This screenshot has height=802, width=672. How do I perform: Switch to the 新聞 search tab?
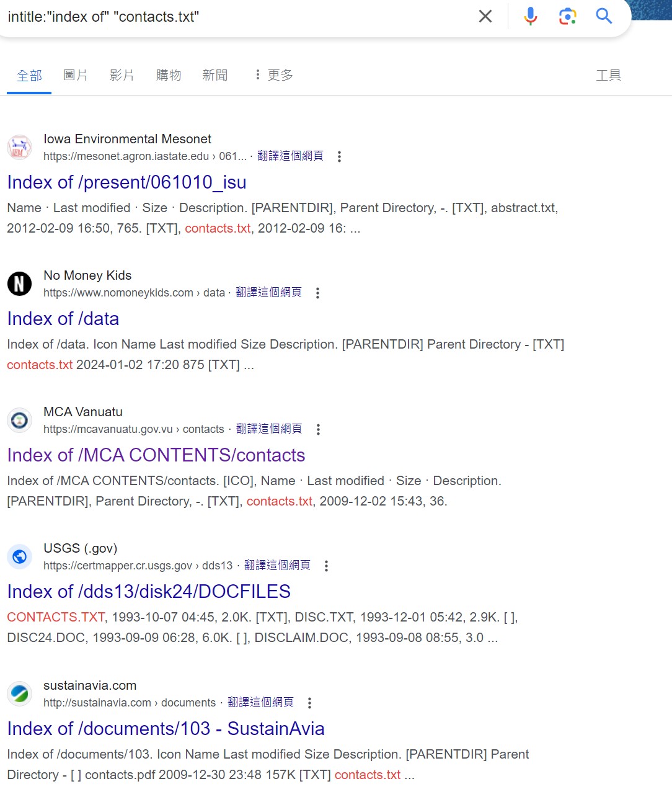point(215,74)
